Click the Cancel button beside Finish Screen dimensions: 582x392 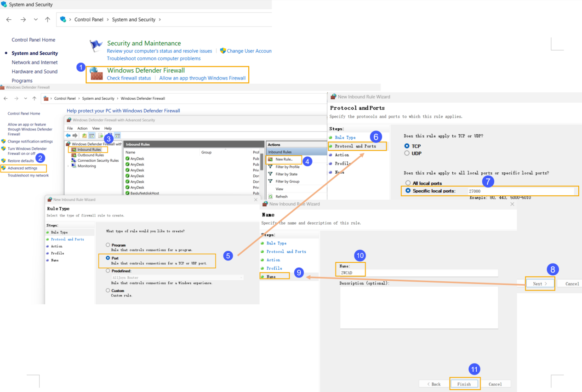click(495, 384)
